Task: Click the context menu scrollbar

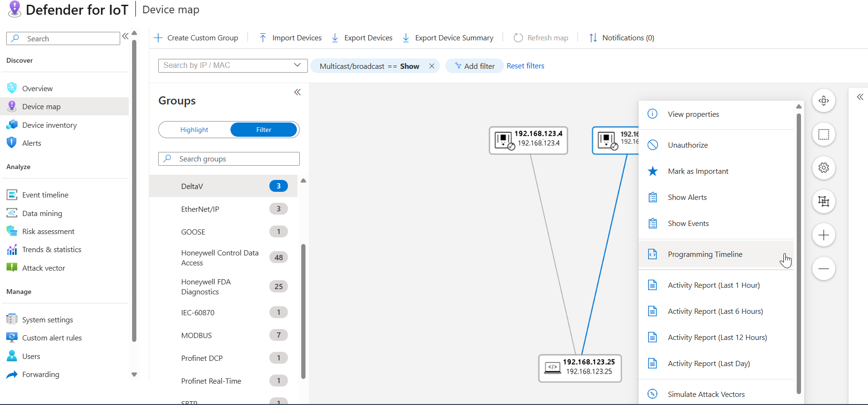Action: coord(799,254)
